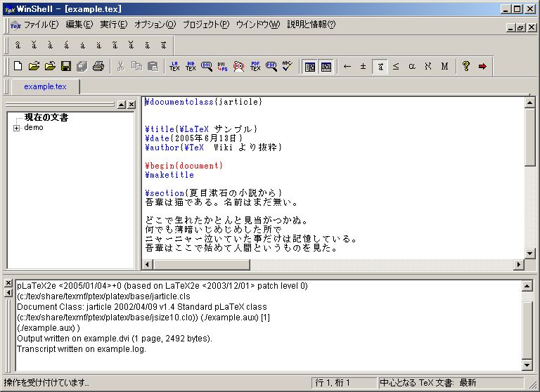Viewport: 540px width, 392px height.
Task: Convert DVI to PS
Action: pyautogui.click(x=222, y=66)
